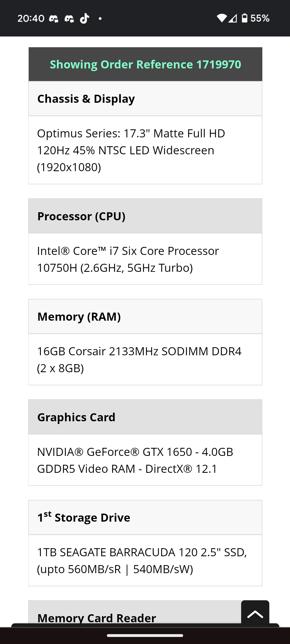Tap the first Discord notification icon
The image size is (290, 644).
pos(54,19)
